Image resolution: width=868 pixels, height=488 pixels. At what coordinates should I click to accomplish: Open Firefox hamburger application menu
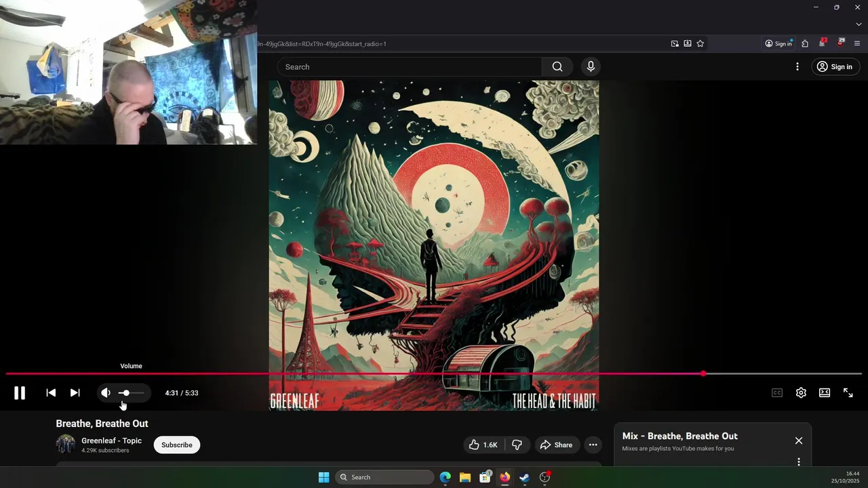(857, 43)
